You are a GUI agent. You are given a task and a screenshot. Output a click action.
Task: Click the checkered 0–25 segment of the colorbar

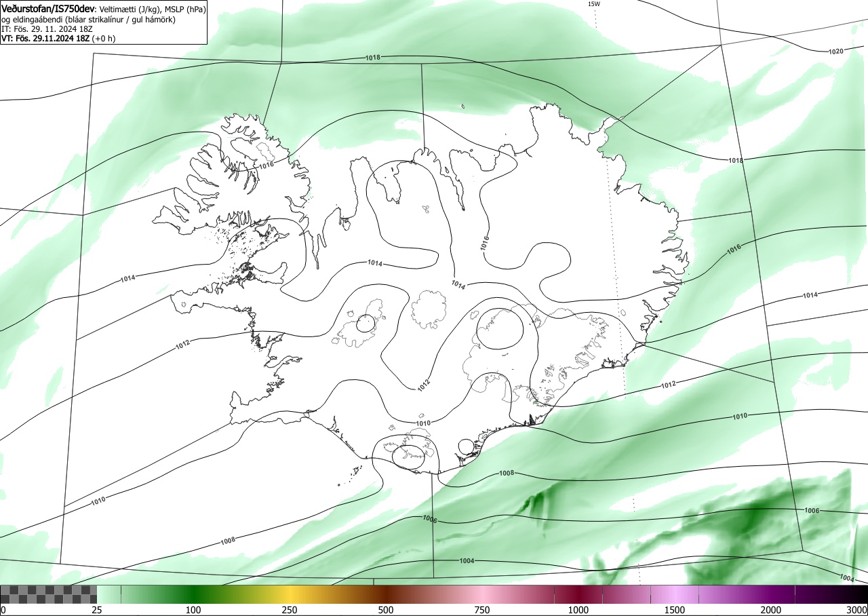coord(49,594)
